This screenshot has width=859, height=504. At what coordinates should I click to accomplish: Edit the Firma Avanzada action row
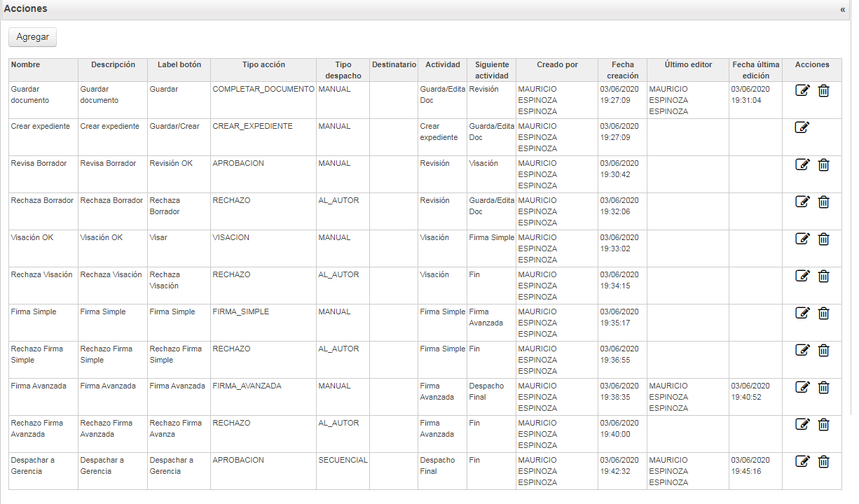pos(803,387)
